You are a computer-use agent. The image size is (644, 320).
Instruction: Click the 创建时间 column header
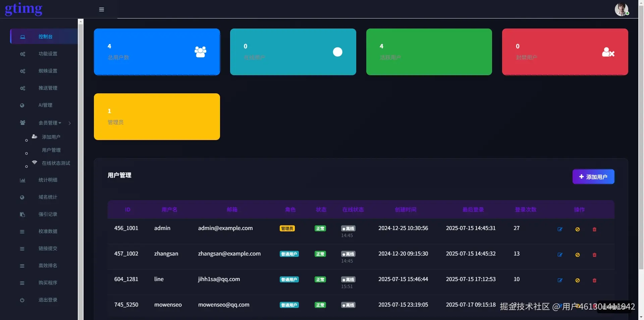pos(406,210)
